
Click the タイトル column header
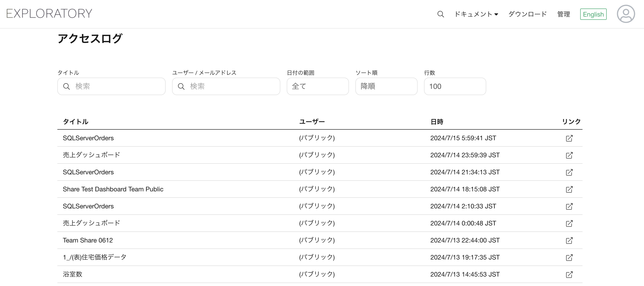(x=76, y=122)
